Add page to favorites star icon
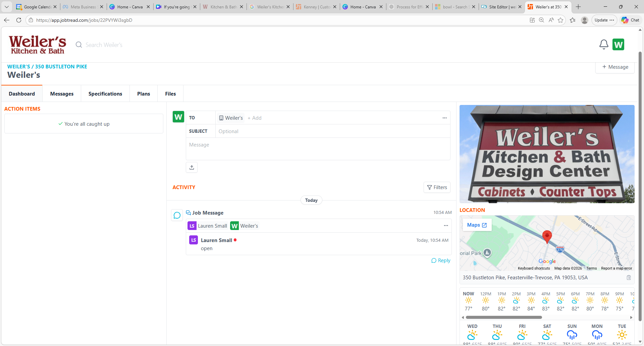Image resolution: width=644 pixels, height=346 pixels. 560,20
